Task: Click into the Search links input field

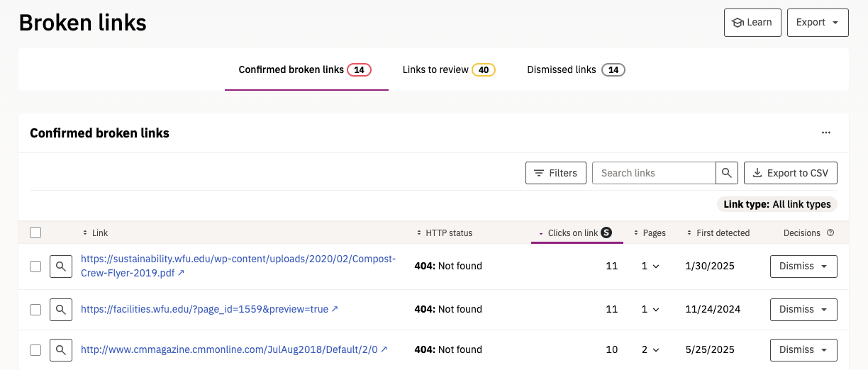Action: pos(653,173)
